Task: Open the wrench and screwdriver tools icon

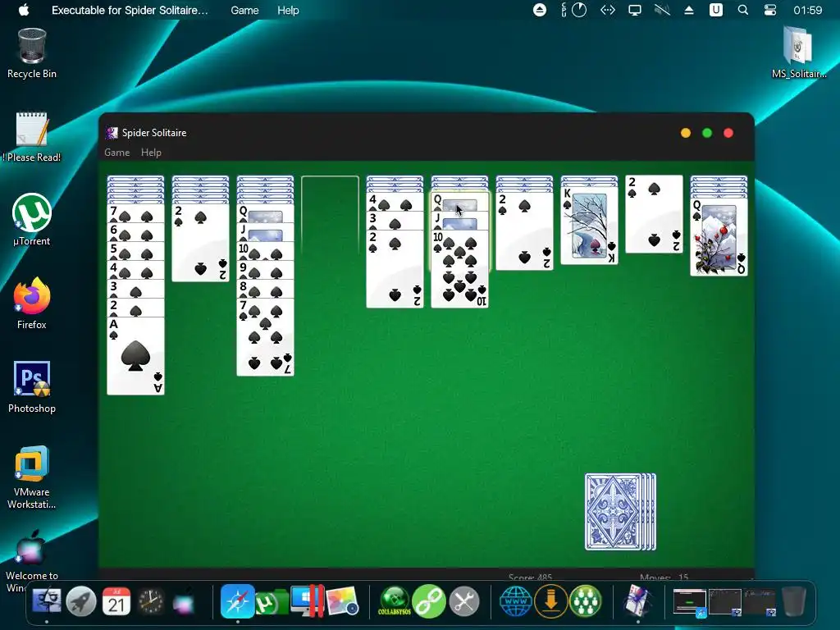Action: click(464, 601)
